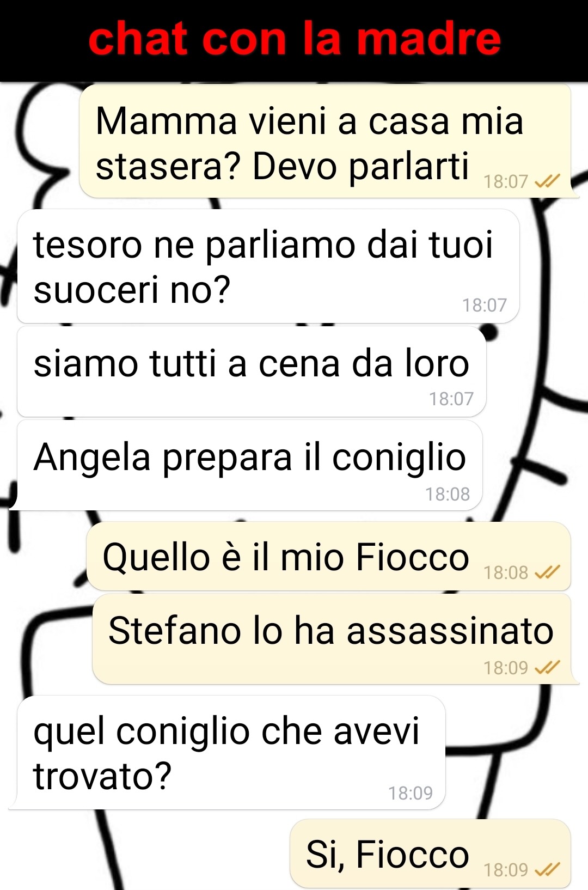
Task: Tap the 'Angela prepara il coniglio' message bubble
Action: point(249,465)
